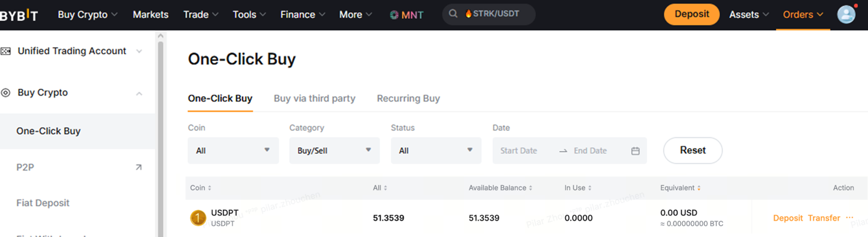Image resolution: width=868 pixels, height=237 pixels.
Task: Open the Buy Crypto top menu
Action: point(87,15)
